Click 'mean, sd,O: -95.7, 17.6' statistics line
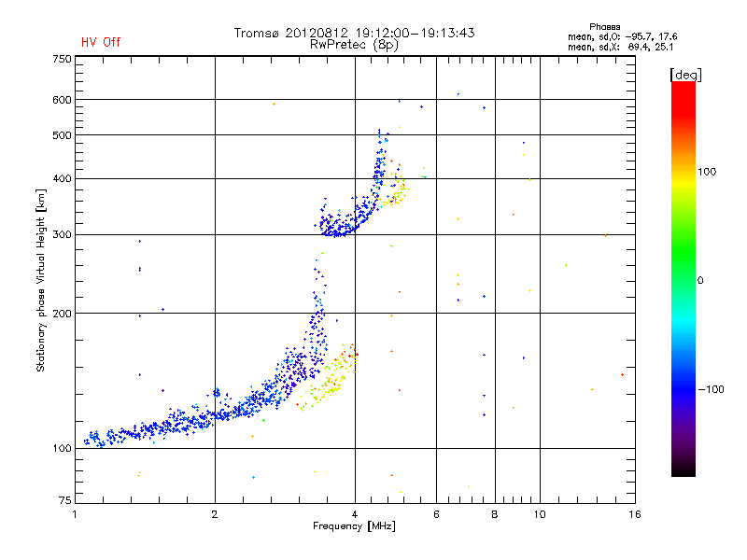747x560 pixels. [622, 36]
